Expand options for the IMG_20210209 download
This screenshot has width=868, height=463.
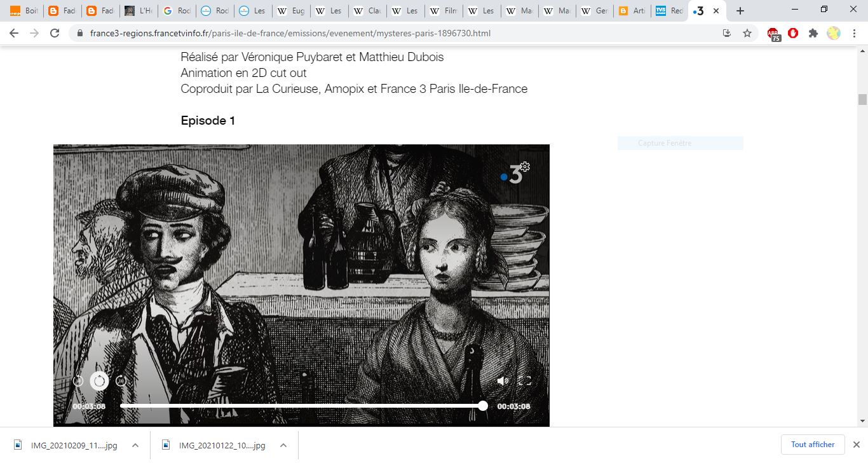click(x=135, y=445)
